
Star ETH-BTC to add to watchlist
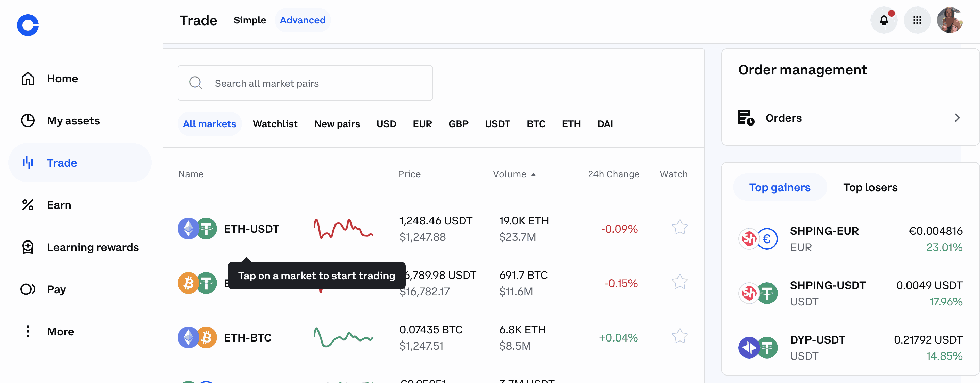(x=680, y=337)
